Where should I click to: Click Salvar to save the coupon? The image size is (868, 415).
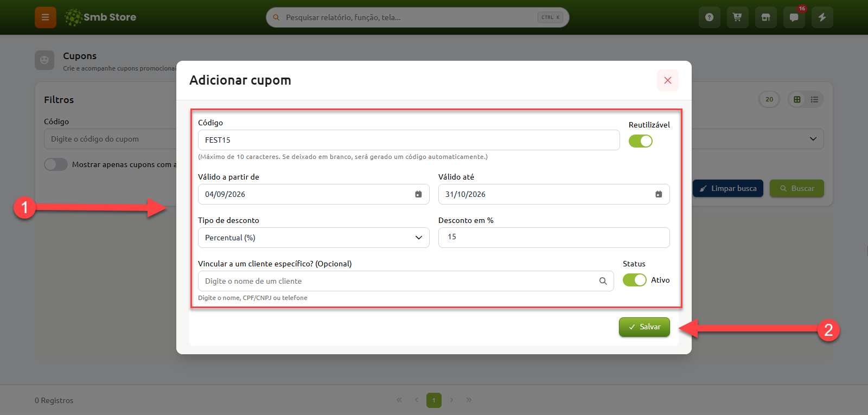(644, 327)
